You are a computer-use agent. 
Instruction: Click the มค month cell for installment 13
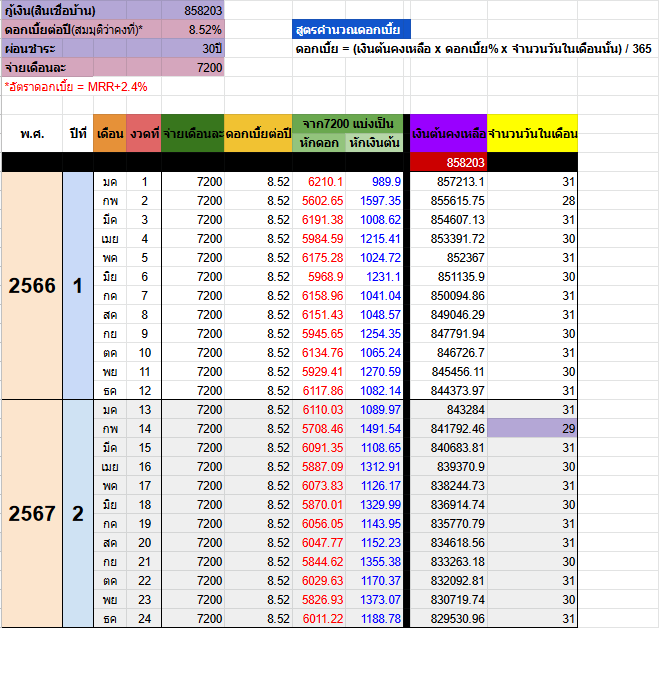(x=110, y=409)
